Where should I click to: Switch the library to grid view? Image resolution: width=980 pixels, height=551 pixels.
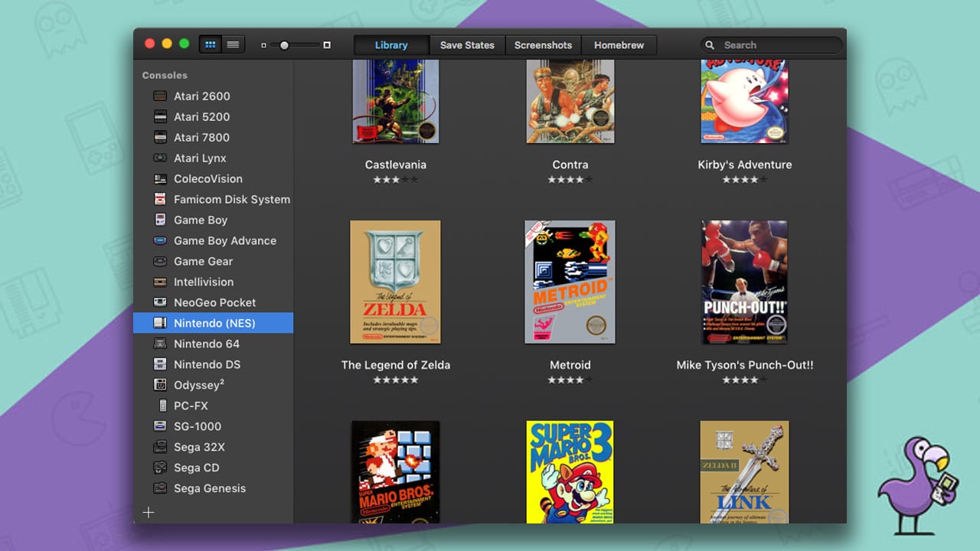[x=210, y=44]
